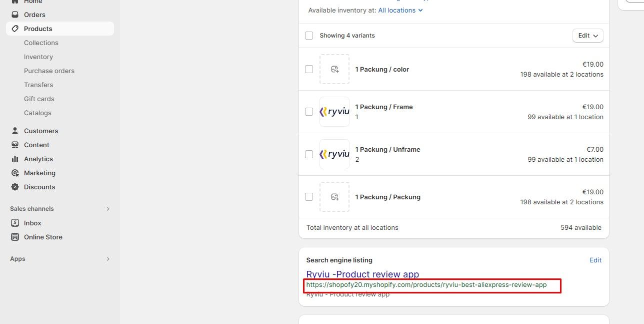The image size is (644, 324).
Task: Open the All locations dropdown
Action: coord(400,10)
